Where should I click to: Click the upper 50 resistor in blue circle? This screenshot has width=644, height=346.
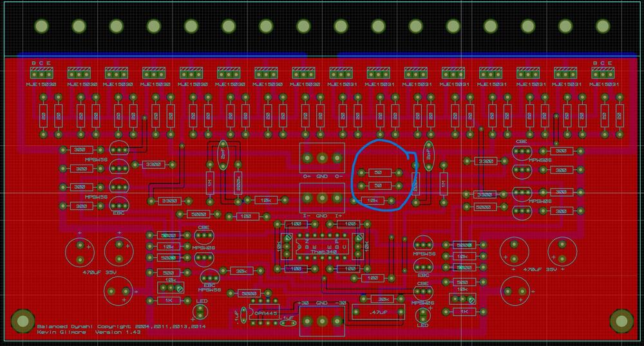[379, 173]
